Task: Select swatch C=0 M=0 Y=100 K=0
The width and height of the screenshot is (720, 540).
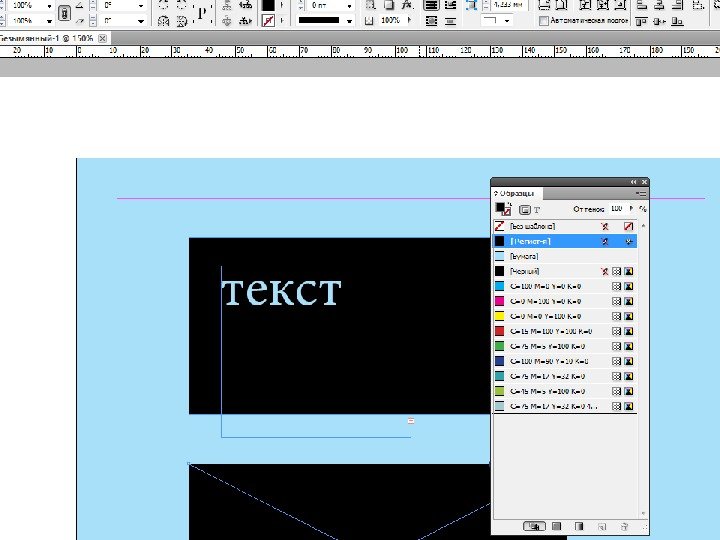Action: coord(564,316)
